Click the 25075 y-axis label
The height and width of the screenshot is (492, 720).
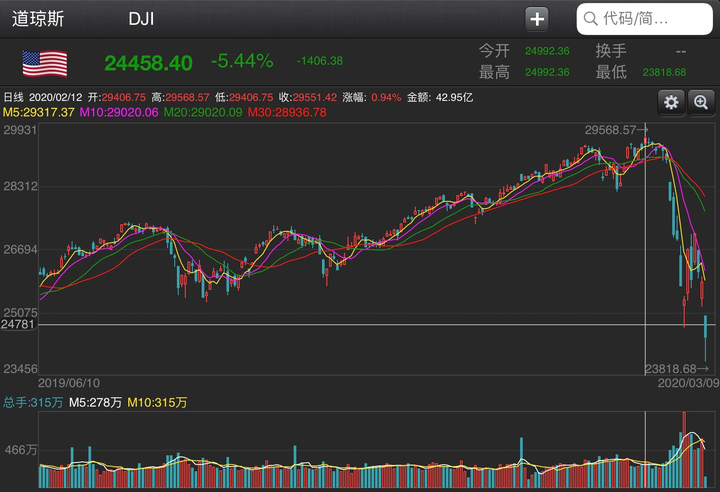[20, 313]
